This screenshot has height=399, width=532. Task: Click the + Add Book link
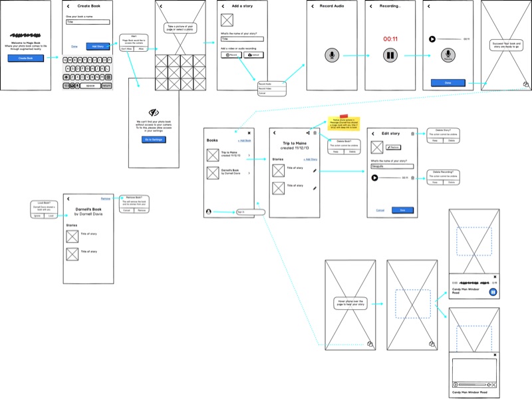point(244,140)
